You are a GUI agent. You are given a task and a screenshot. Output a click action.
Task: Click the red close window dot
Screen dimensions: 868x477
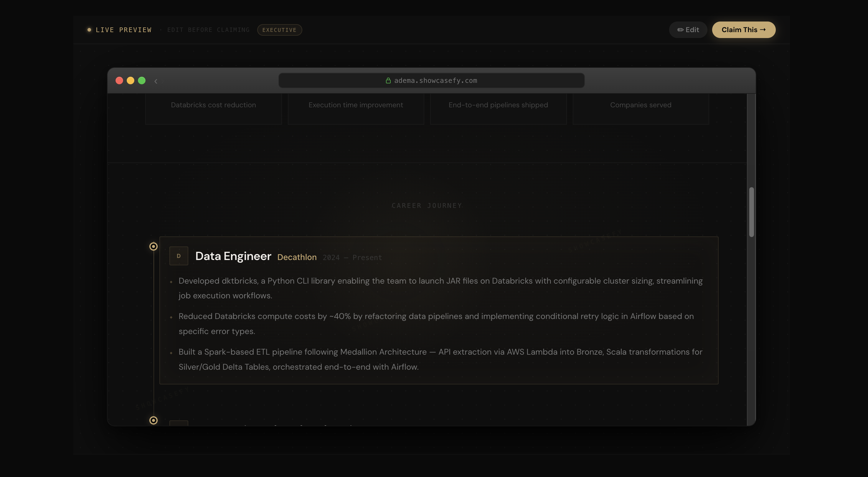pos(119,80)
